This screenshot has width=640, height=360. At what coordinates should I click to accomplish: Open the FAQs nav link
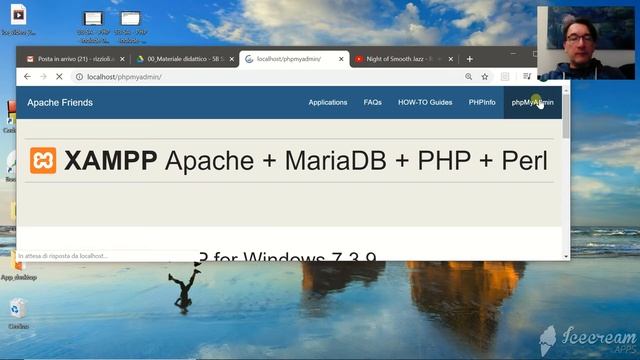pos(373,102)
